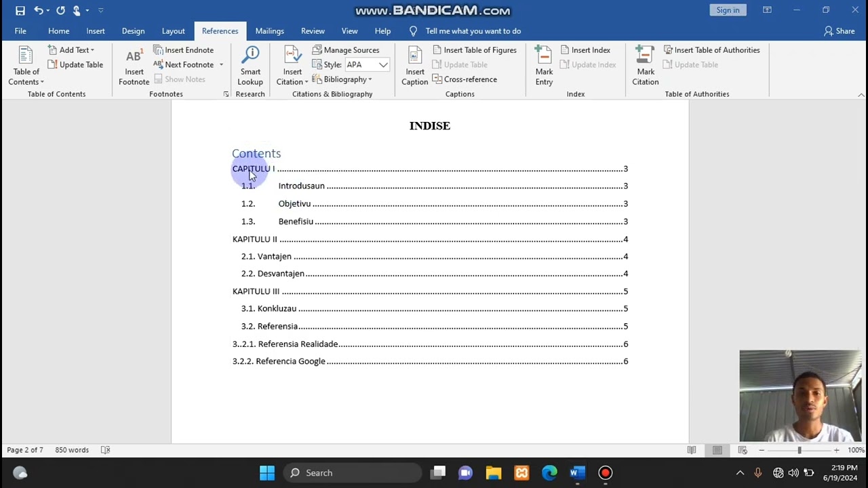Sign in to Office account
Viewport: 868px width, 488px height.
pos(728,10)
